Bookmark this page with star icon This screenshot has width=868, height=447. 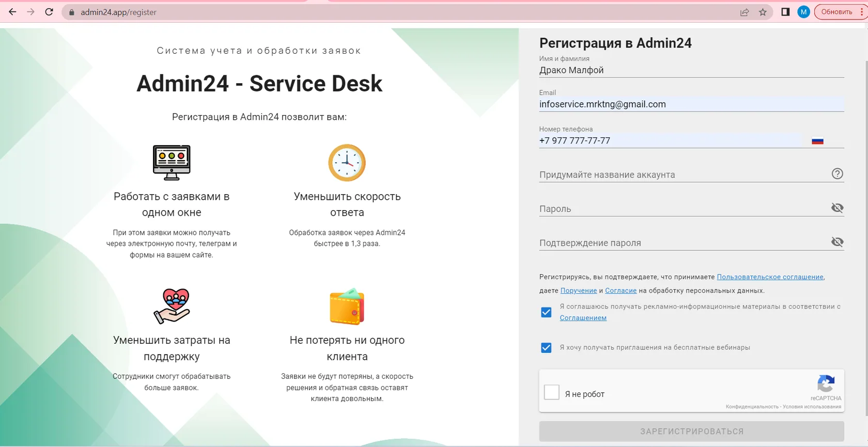point(763,12)
